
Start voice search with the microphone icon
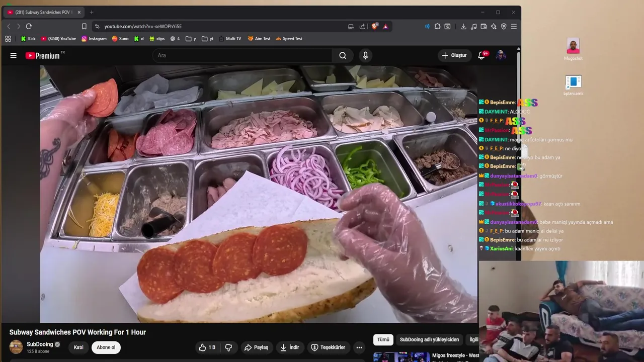(x=366, y=55)
